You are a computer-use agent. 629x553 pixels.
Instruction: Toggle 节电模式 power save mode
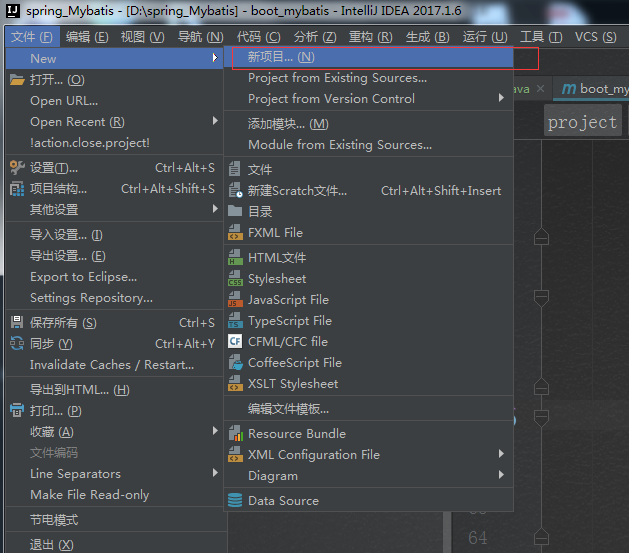coord(114,520)
